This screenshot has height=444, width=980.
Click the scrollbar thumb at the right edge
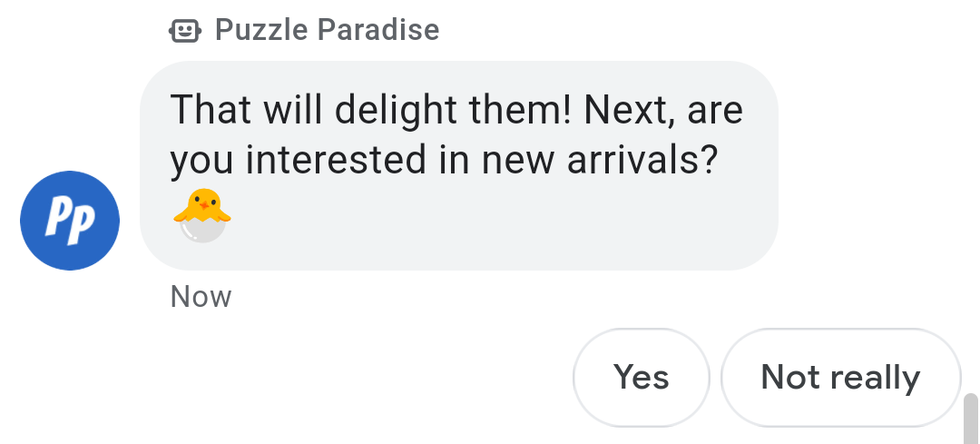click(970, 418)
